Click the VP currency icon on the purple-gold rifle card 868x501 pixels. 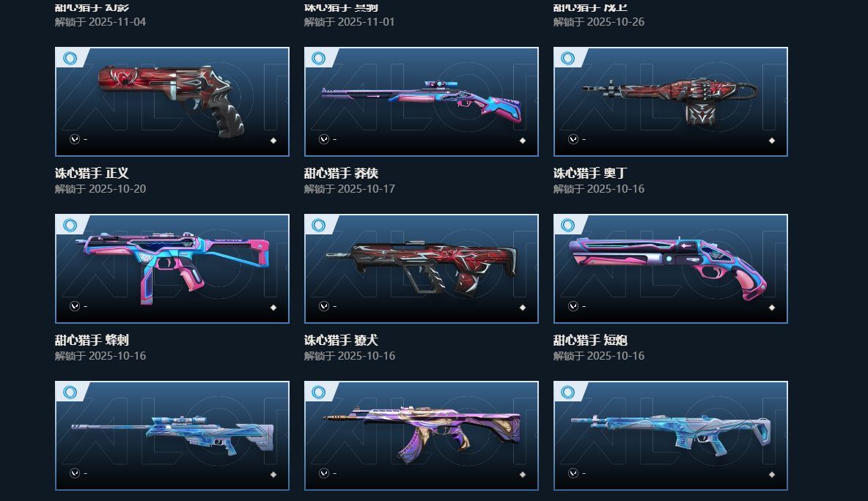point(324,473)
